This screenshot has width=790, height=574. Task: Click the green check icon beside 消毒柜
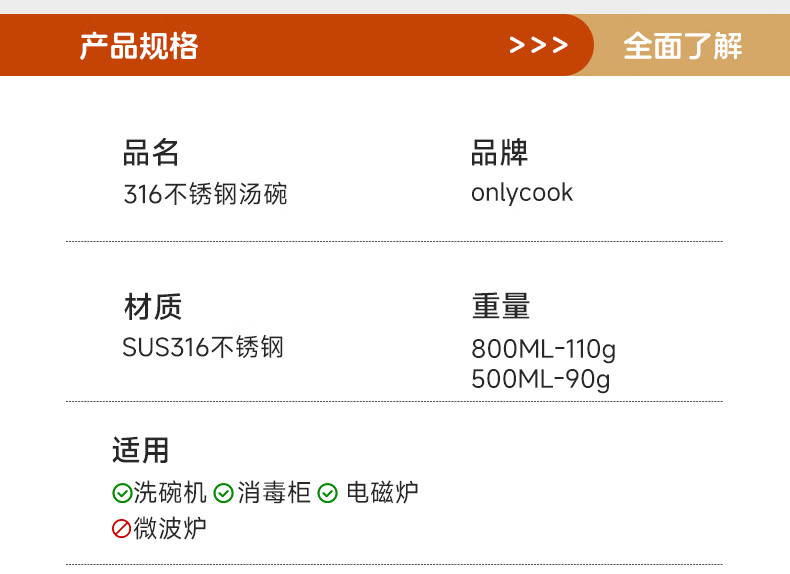(x=224, y=493)
